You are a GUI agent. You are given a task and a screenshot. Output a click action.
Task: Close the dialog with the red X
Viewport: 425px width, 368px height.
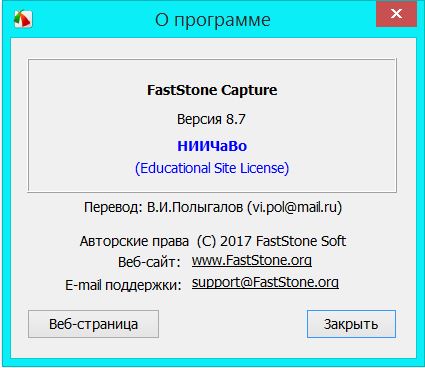(x=396, y=14)
